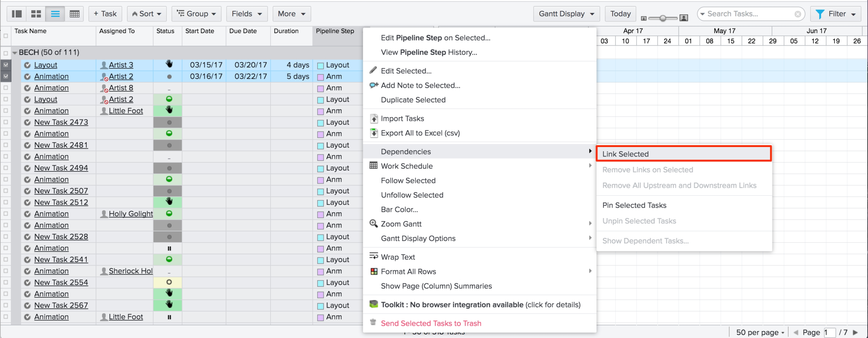Uncheck the selected Layout task checkbox

pos(6,65)
